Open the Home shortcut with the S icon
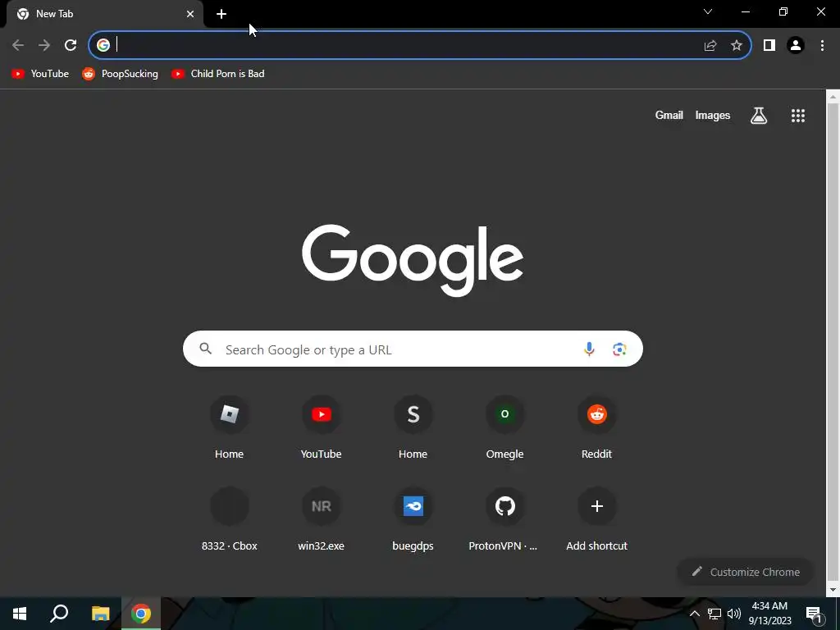This screenshot has width=840, height=630. coord(413,427)
